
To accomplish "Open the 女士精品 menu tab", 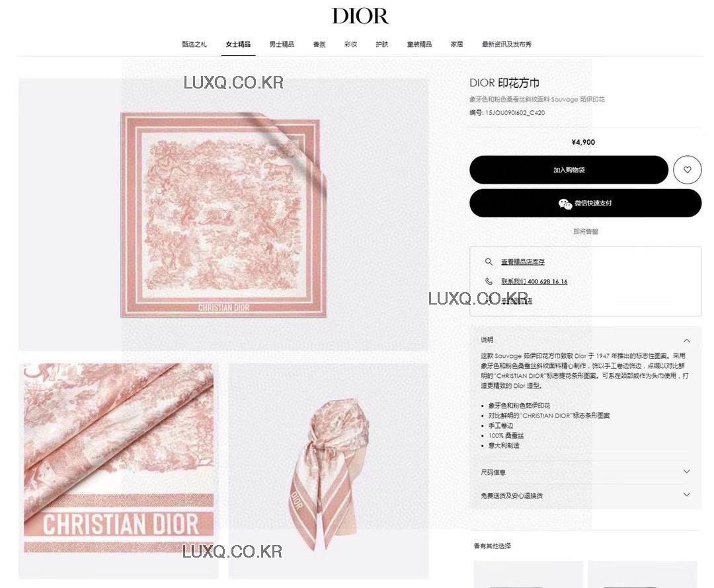I will tap(238, 44).
